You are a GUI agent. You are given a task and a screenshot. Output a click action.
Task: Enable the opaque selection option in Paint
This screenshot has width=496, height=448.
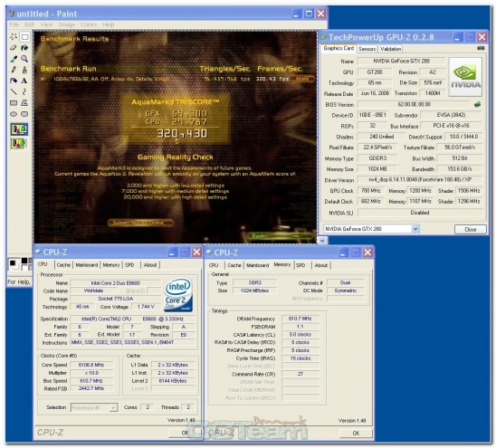(19, 129)
